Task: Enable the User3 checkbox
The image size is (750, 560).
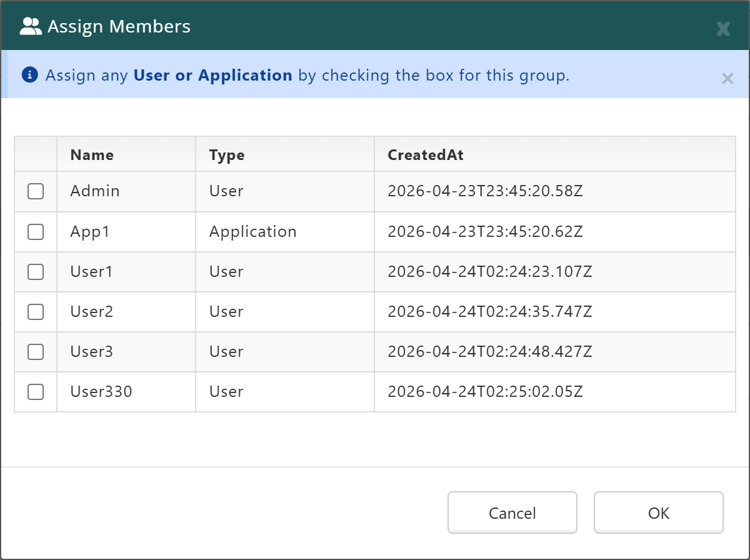Action: coord(36,352)
